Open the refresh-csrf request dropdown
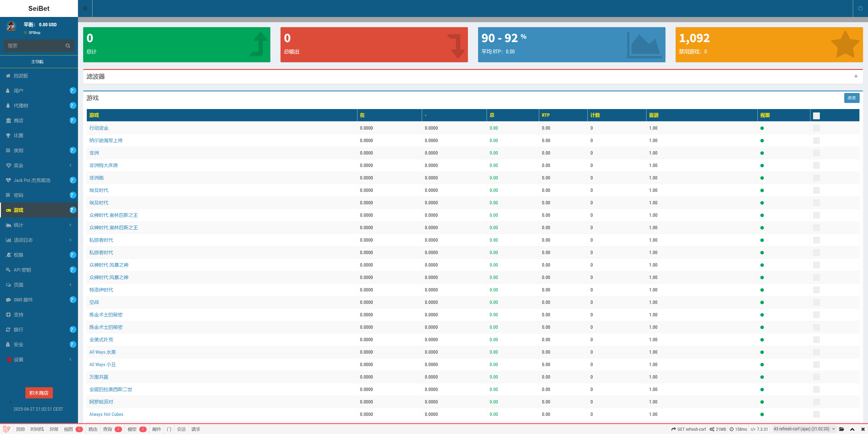 point(804,429)
